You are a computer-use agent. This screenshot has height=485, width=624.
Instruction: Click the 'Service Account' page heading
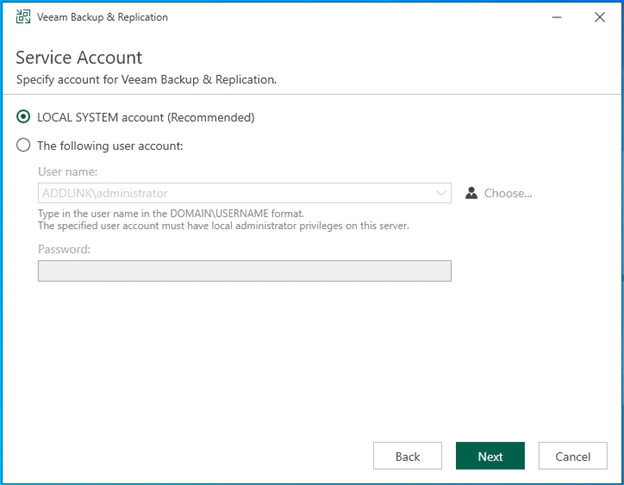click(x=79, y=57)
